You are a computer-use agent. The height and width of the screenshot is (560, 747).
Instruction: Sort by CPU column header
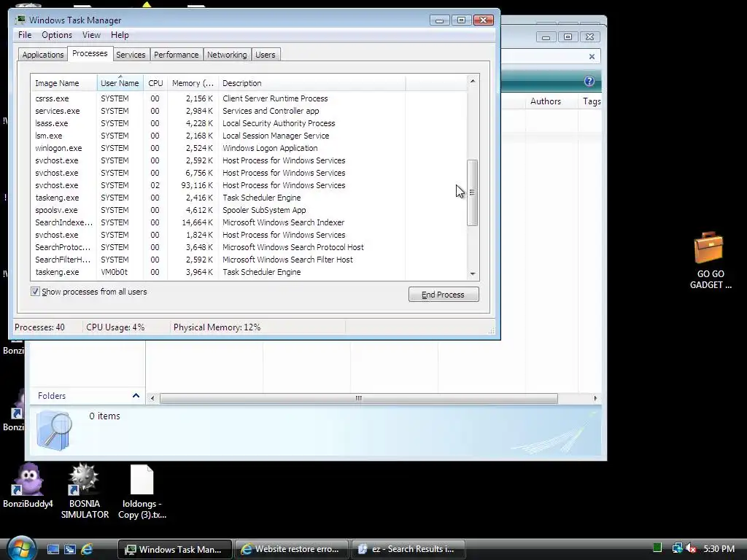tap(155, 83)
